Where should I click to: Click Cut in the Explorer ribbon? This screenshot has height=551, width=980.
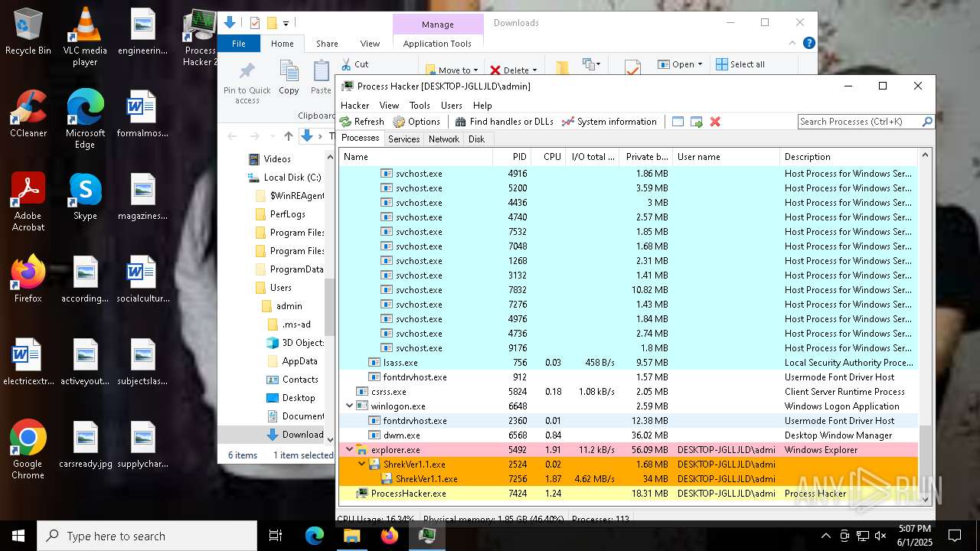pyautogui.click(x=355, y=64)
